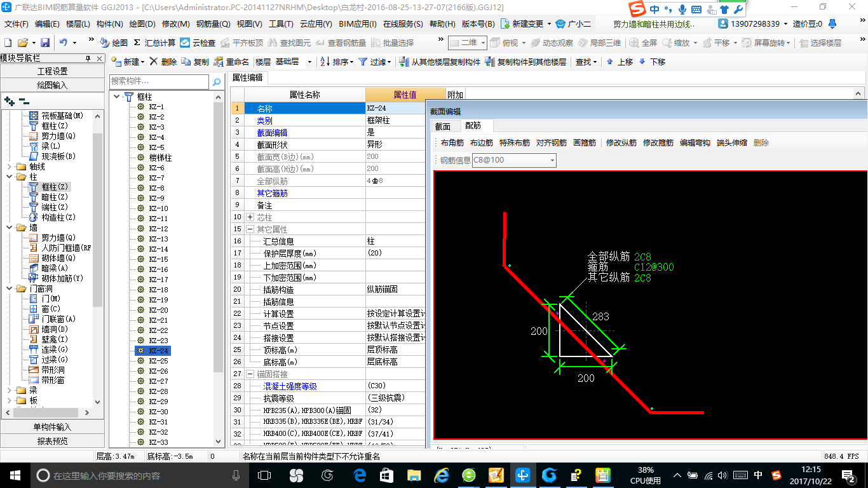
Task: Pin the 模块导航栏 panel
Action: [88, 58]
